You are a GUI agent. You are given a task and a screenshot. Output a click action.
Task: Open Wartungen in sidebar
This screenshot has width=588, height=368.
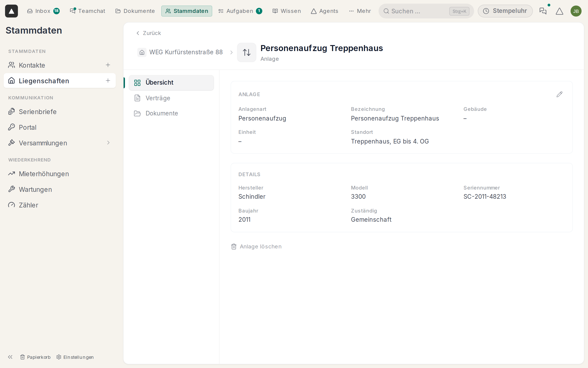point(60,189)
